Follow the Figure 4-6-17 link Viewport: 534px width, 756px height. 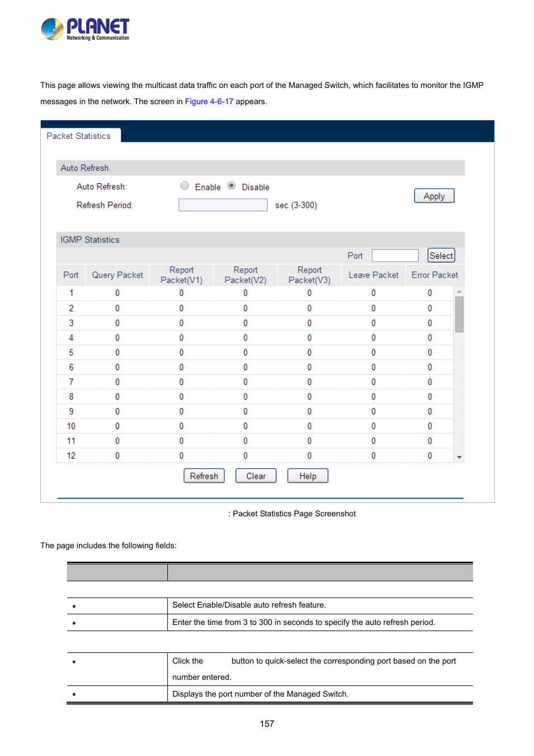click(209, 101)
